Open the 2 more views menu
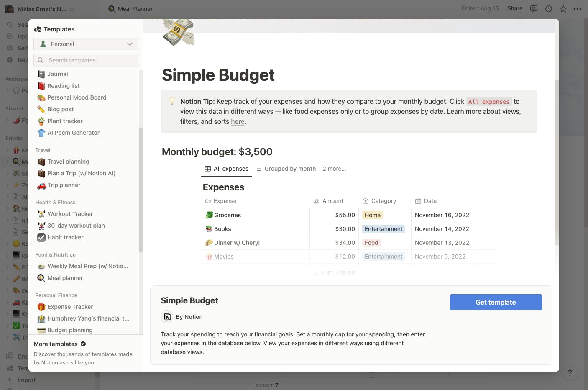 click(334, 169)
